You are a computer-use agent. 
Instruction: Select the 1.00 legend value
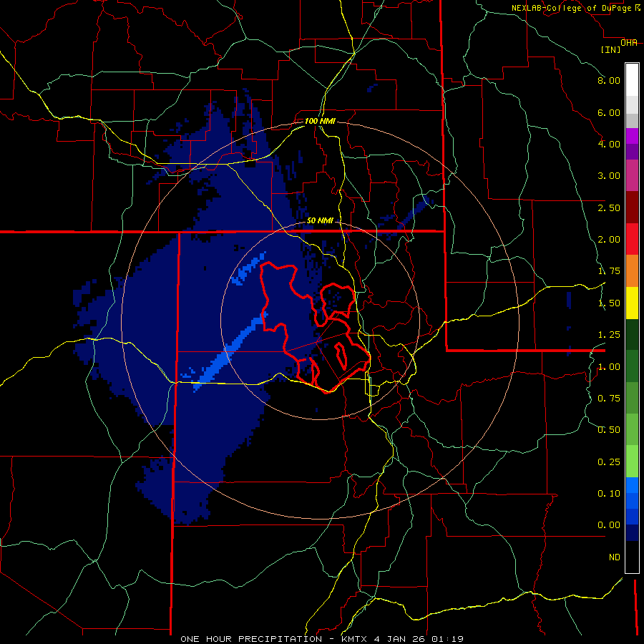609,367
